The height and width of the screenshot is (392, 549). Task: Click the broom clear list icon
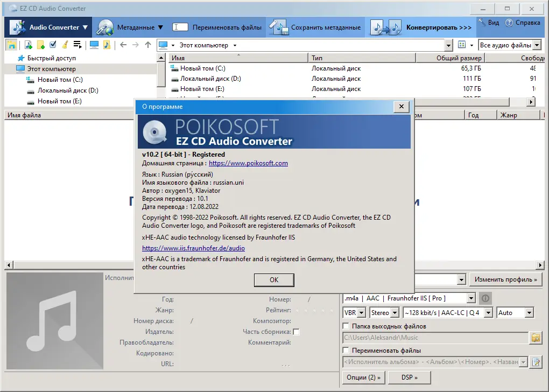pyautogui.click(x=65, y=45)
